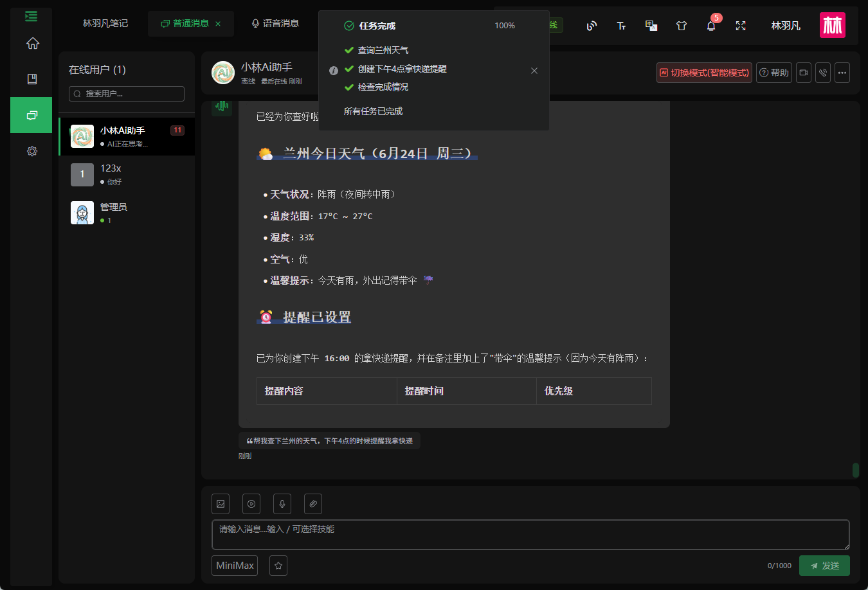The height and width of the screenshot is (590, 868).
Task: Open the language translation icon
Action: point(651,26)
